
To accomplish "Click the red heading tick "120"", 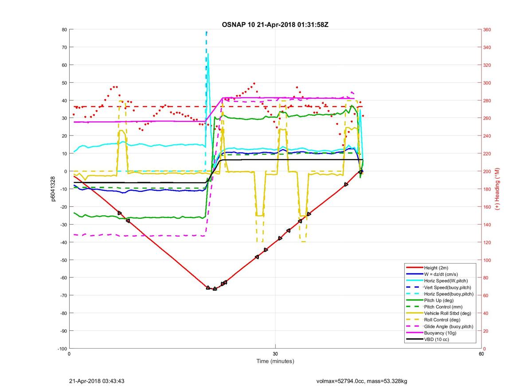I will (487, 242).
